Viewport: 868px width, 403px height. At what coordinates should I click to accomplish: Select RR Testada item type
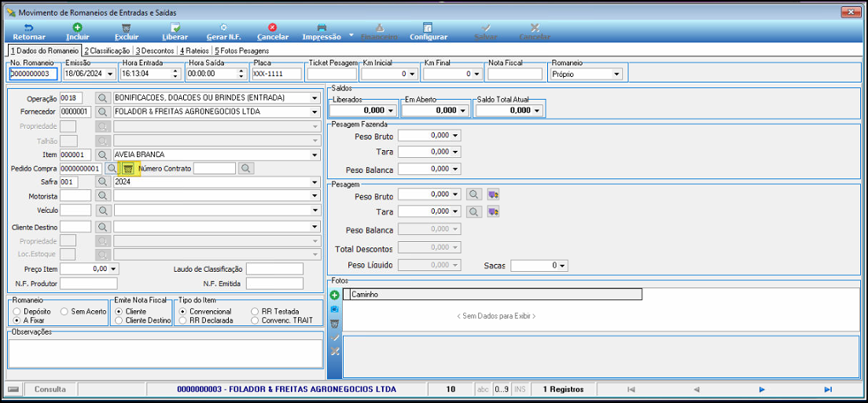pos(254,312)
